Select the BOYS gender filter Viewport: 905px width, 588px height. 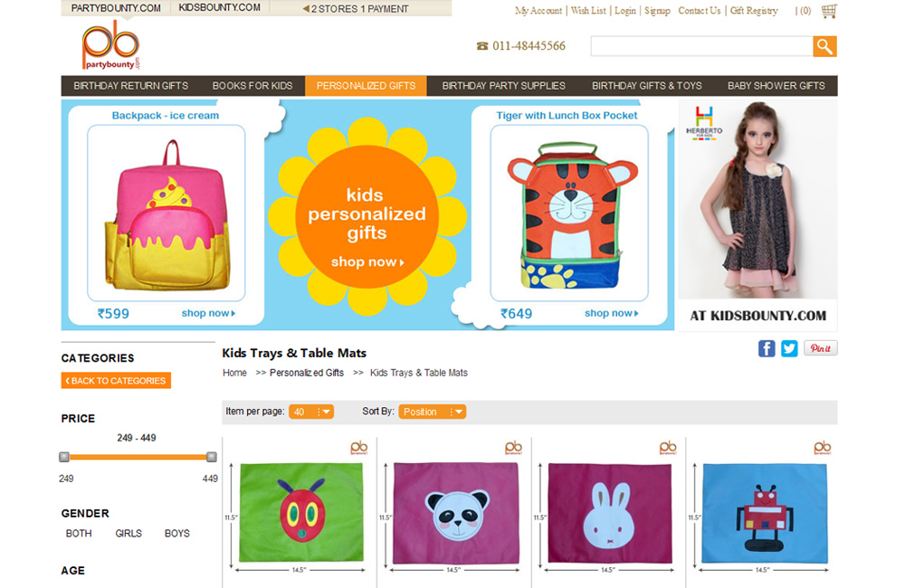pyautogui.click(x=176, y=533)
